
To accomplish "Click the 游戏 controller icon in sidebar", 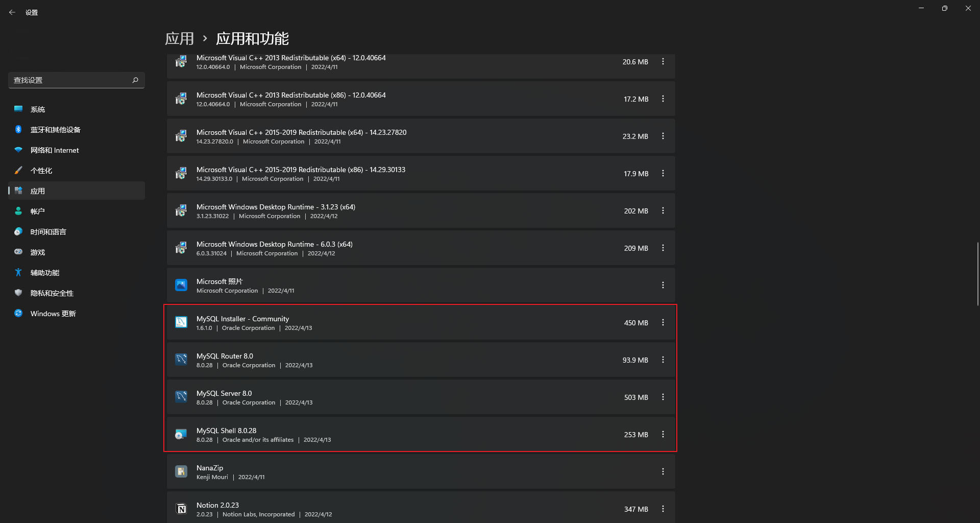I will coord(18,252).
